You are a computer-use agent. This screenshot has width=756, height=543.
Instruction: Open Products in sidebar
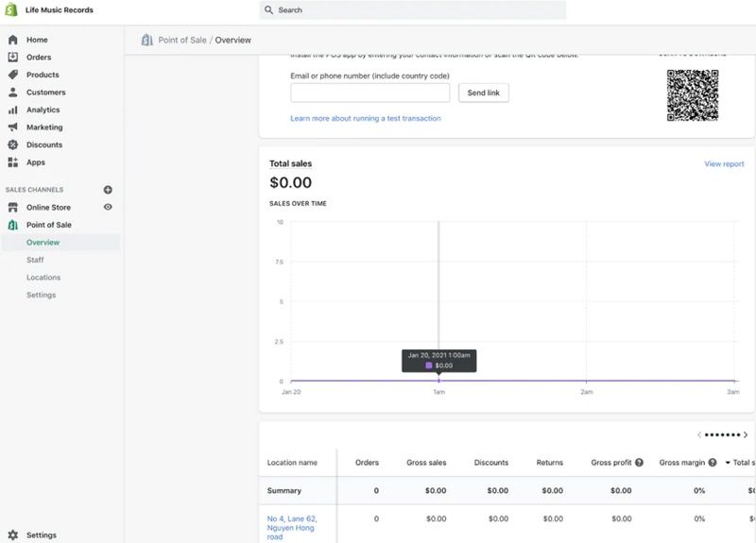tap(43, 75)
